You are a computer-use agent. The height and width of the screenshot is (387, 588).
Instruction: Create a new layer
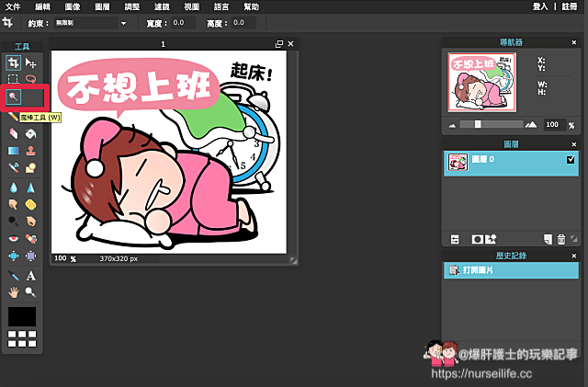coord(548,239)
